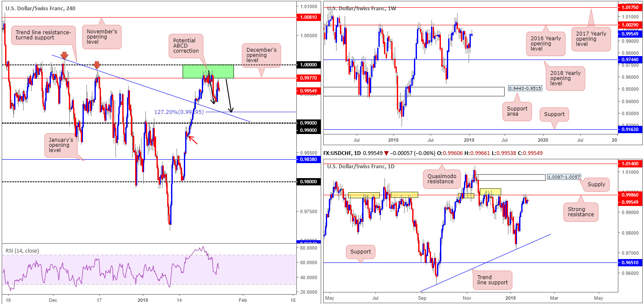Click the 'L:0.99538' low value in header
Viewport: 644px width, 304px height.
click(505, 153)
